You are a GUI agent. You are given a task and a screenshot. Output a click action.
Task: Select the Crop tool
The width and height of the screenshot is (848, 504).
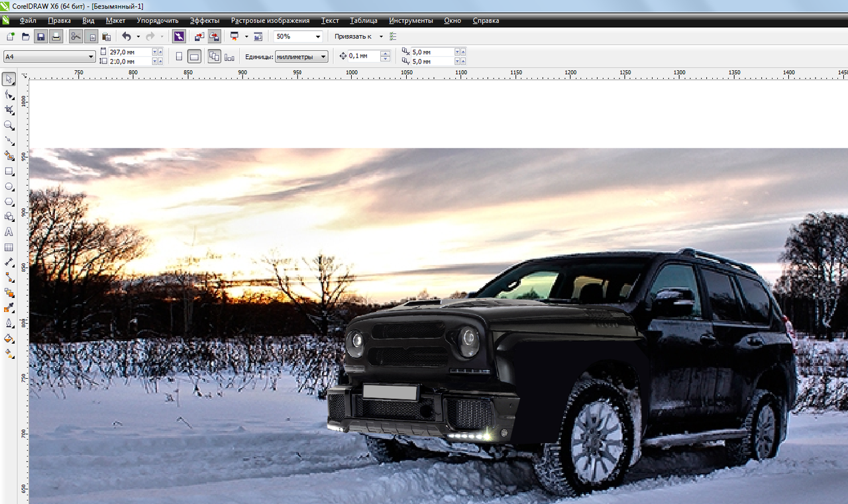pos(9,110)
